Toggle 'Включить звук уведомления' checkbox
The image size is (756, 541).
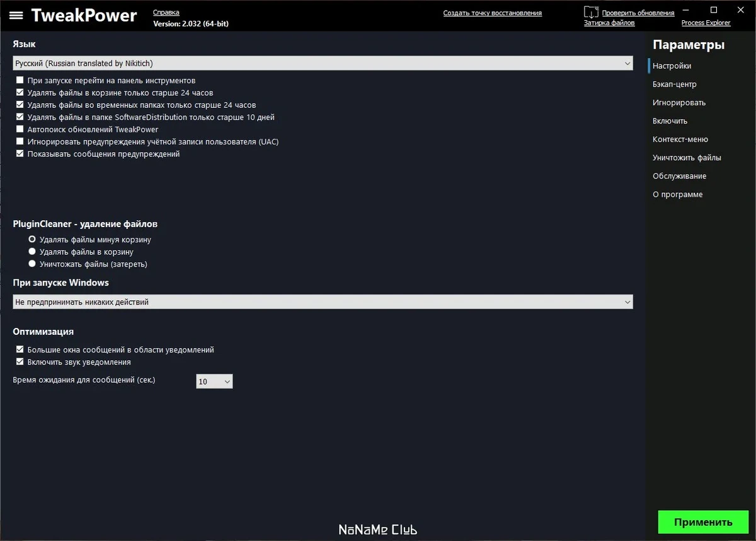[x=20, y=362]
